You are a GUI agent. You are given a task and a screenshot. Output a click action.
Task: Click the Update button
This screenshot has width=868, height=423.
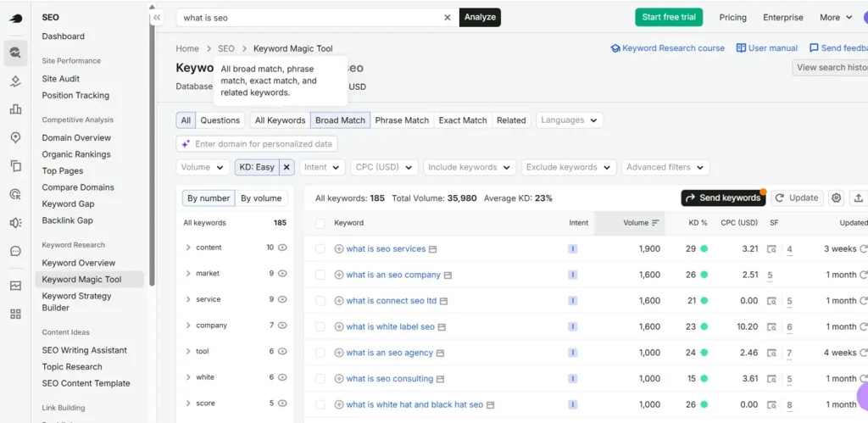[797, 198]
